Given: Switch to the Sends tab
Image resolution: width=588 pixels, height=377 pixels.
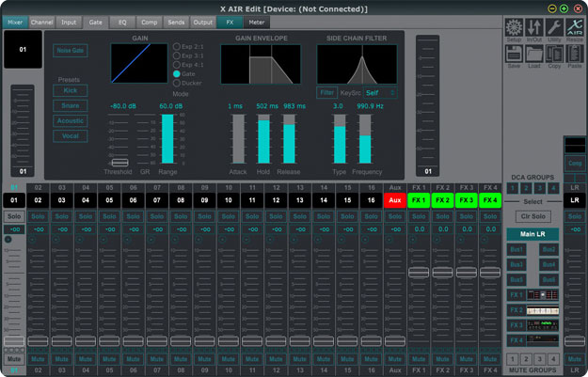Looking at the screenshot, I should (x=176, y=23).
